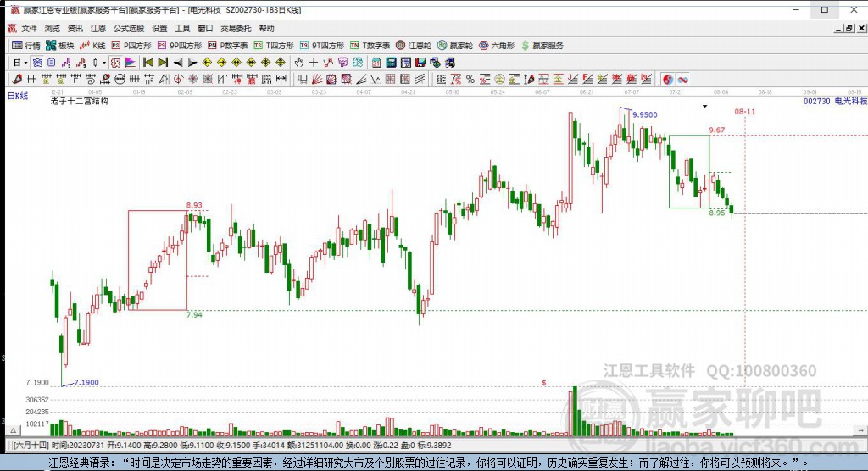Click the protractor angle tool icon
This screenshot has height=471, width=868.
164,79
